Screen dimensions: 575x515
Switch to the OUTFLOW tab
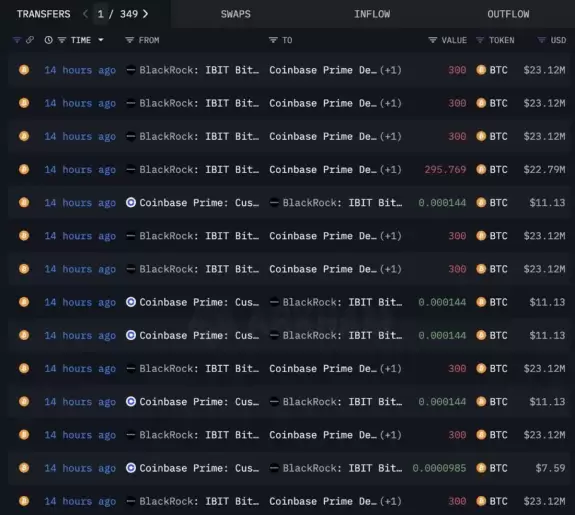(x=508, y=14)
